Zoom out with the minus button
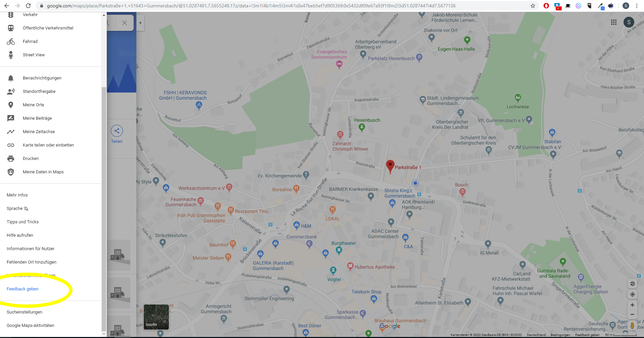Viewport: 644px width, 338px height. (x=632, y=315)
